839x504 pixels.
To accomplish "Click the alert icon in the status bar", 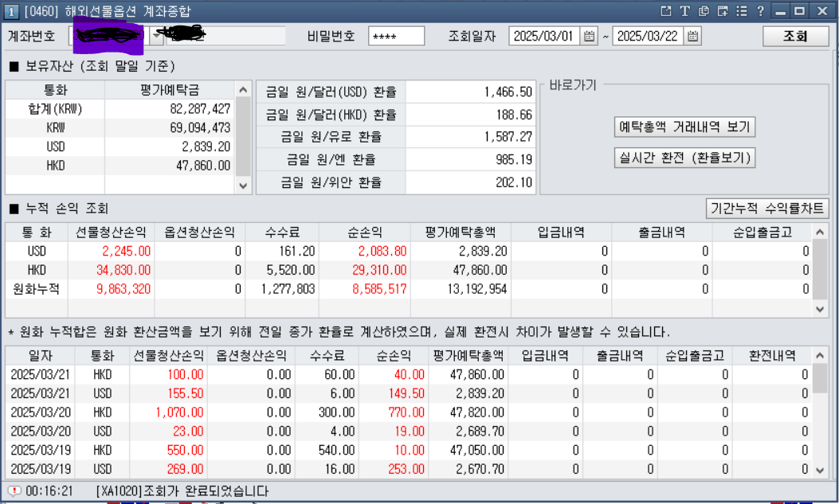I will [x=14, y=490].
